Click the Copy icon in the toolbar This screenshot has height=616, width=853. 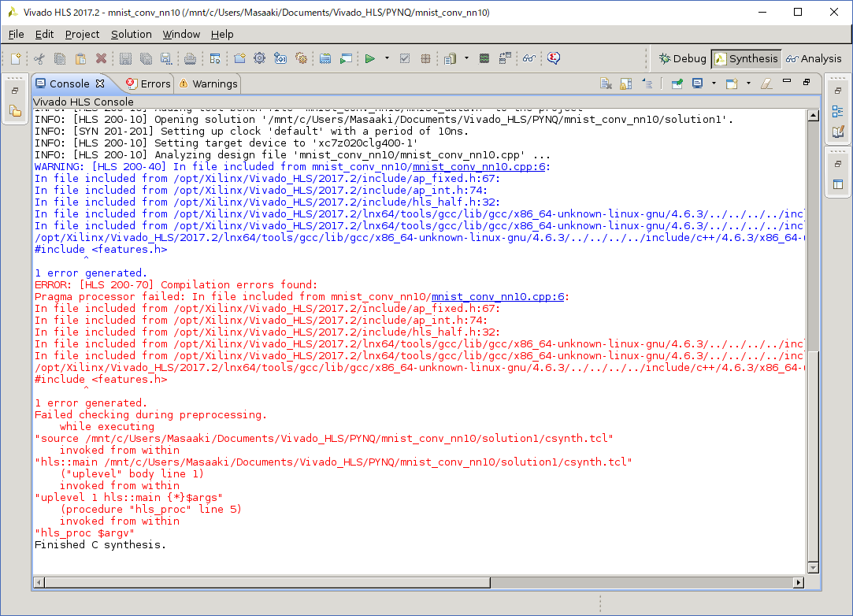point(60,58)
